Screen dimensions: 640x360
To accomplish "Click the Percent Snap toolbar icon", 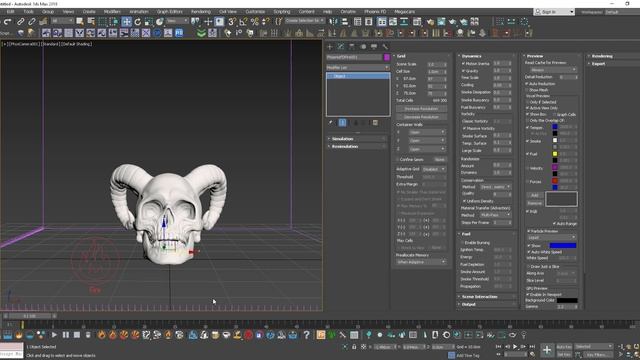I will (255, 22).
